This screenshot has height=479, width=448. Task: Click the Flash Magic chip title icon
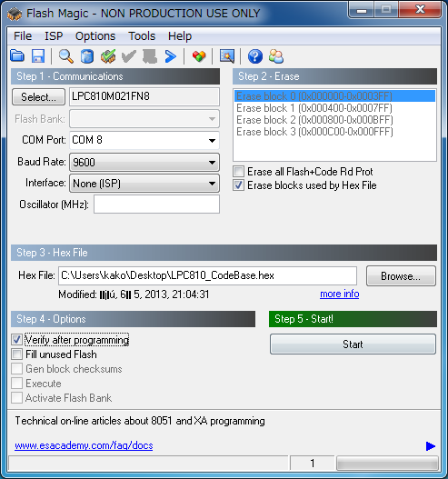[x=15, y=14]
